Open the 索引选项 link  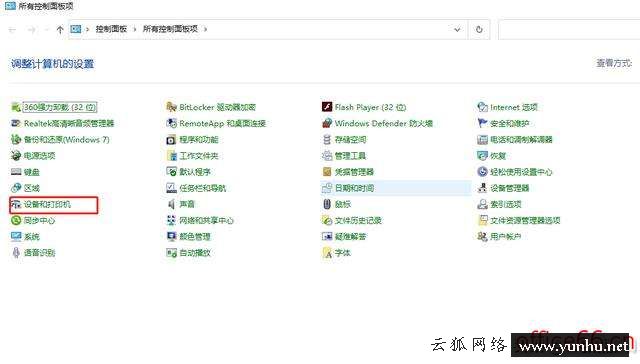tap(506, 204)
